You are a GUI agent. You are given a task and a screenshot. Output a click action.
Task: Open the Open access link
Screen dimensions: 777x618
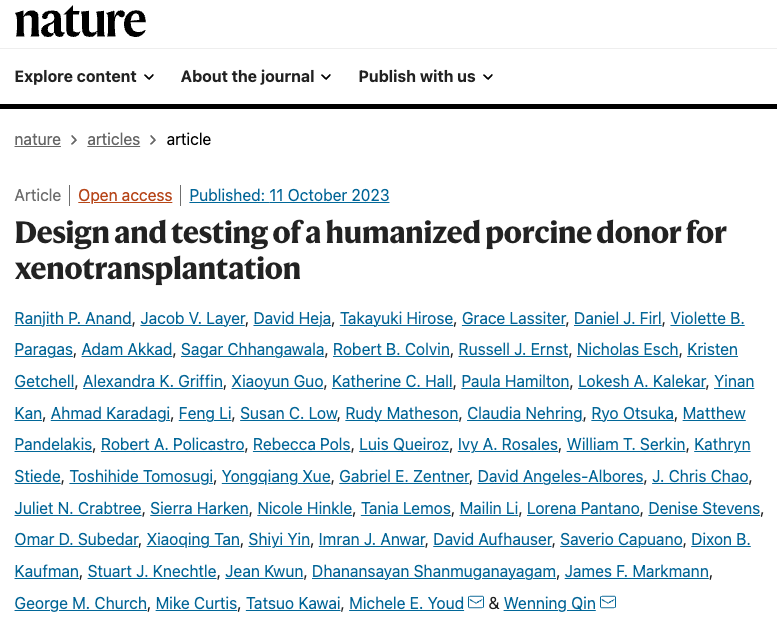(125, 196)
